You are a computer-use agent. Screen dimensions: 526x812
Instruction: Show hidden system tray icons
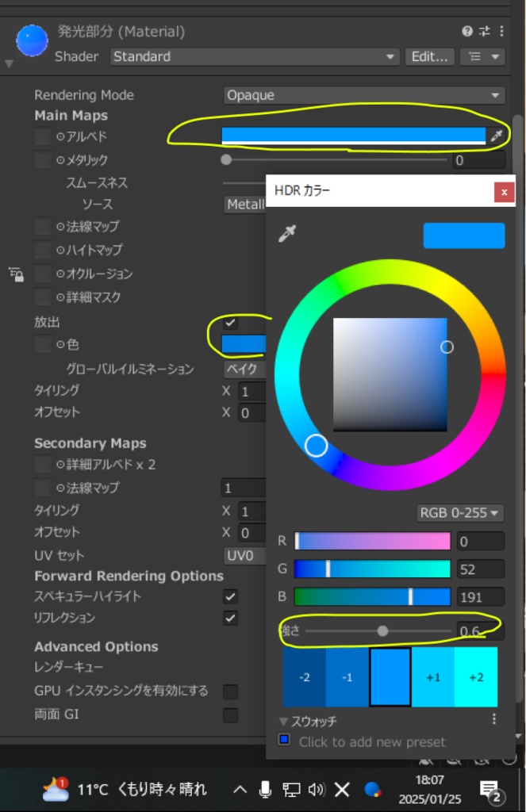pyautogui.click(x=240, y=790)
